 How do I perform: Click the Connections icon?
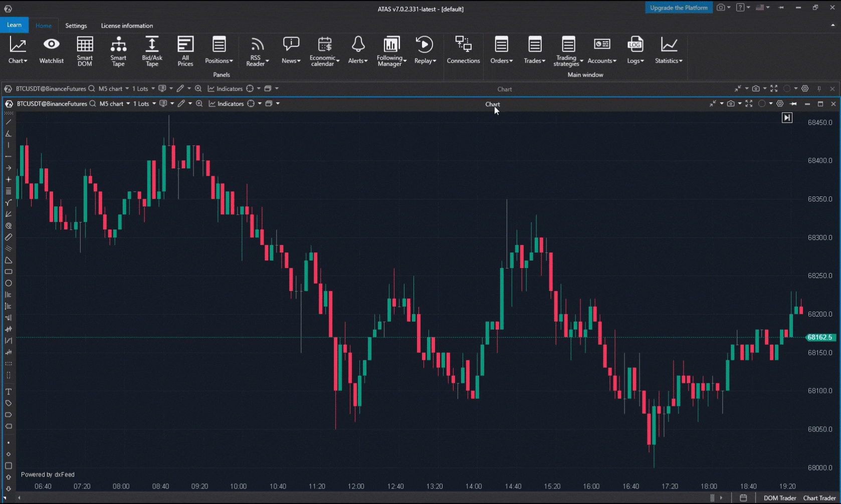[x=463, y=51]
